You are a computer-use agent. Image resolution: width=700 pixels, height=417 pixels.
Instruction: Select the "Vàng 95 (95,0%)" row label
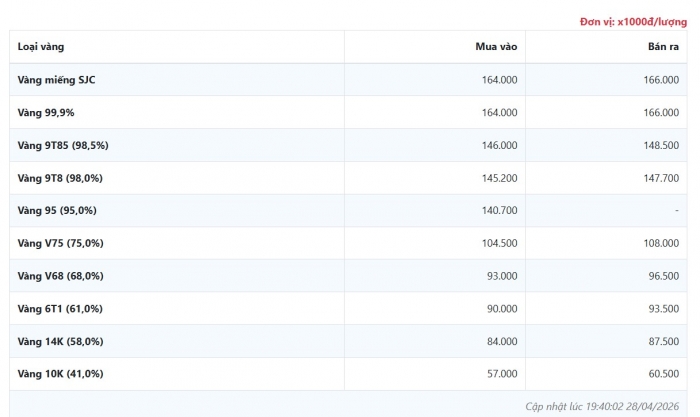pyautogui.click(x=57, y=210)
